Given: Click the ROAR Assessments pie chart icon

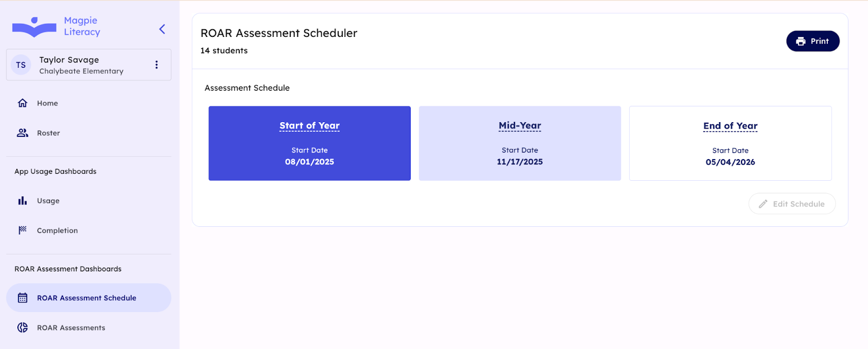Looking at the screenshot, I should 22,328.
